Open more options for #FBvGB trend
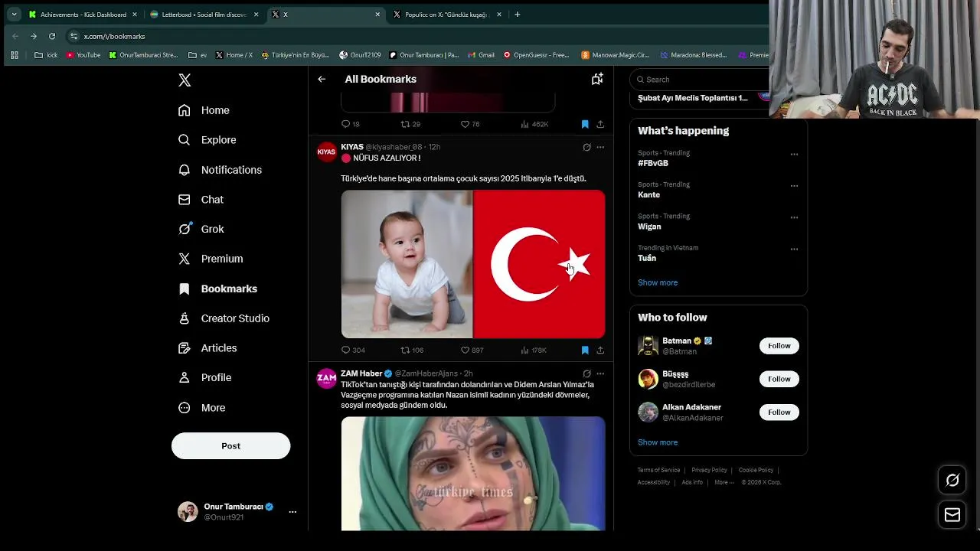 [794, 154]
